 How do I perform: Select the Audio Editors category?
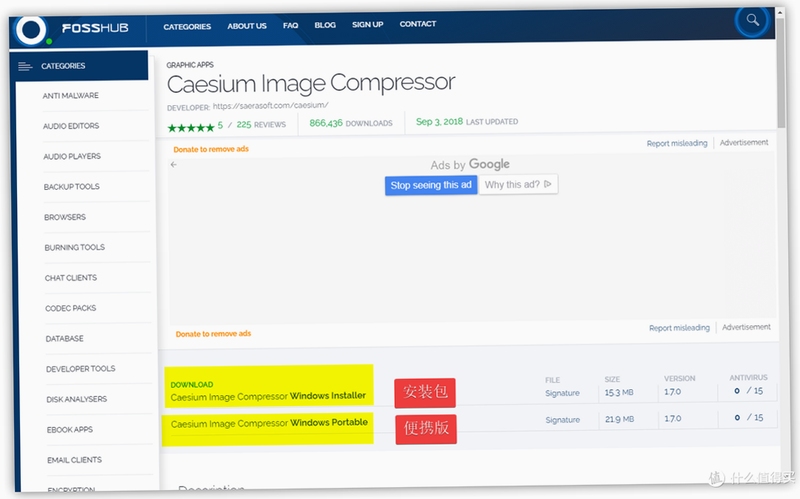[71, 126]
